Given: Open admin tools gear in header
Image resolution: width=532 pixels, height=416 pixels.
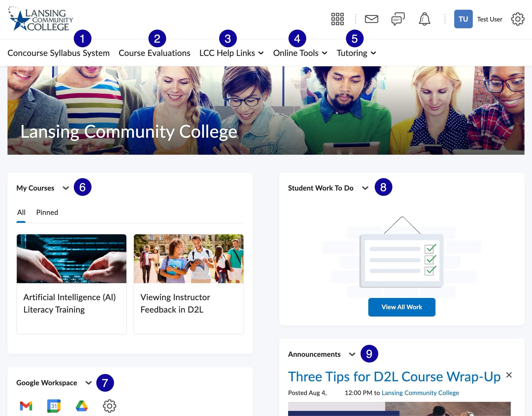Looking at the screenshot, I should pyautogui.click(x=517, y=19).
